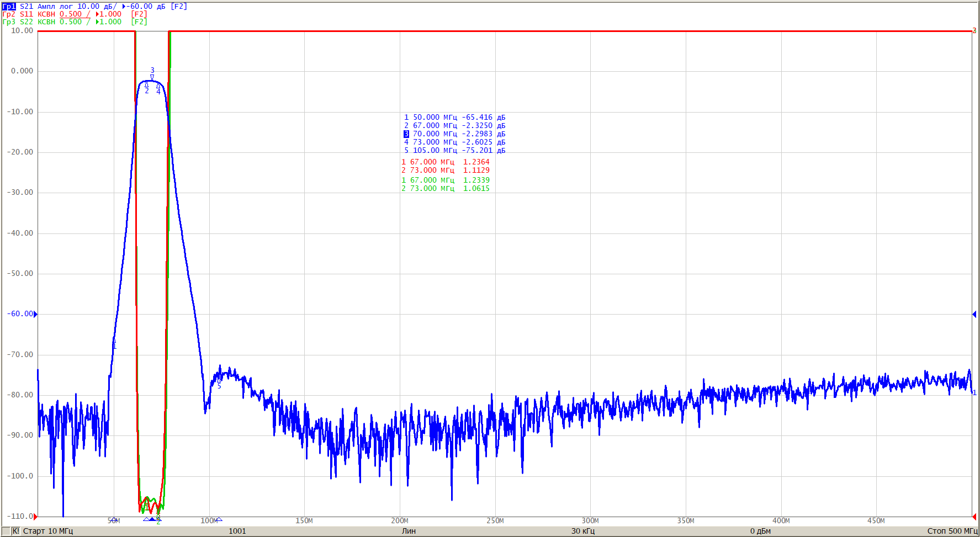Click the blue reference level arrow at -60.00

click(x=36, y=314)
